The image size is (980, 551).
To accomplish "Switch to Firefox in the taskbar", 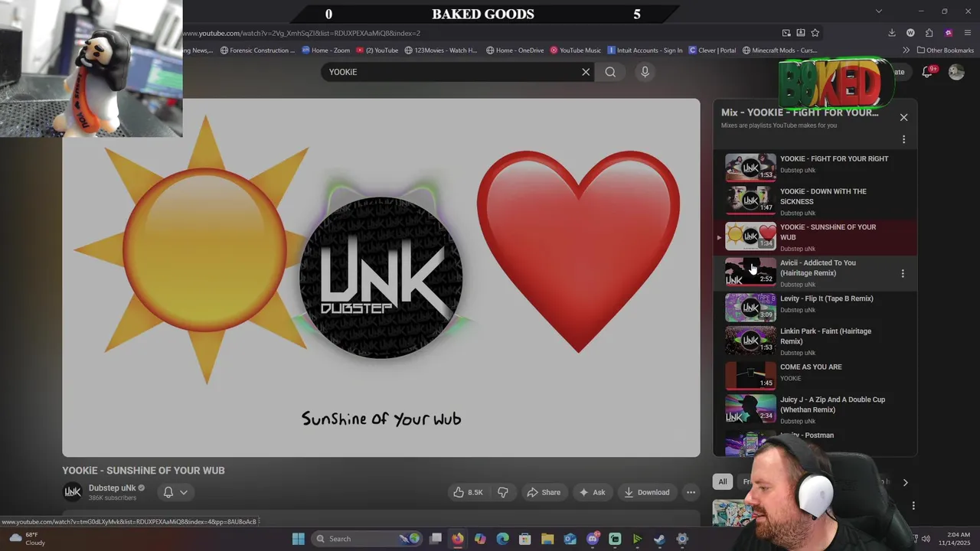I will tap(458, 539).
